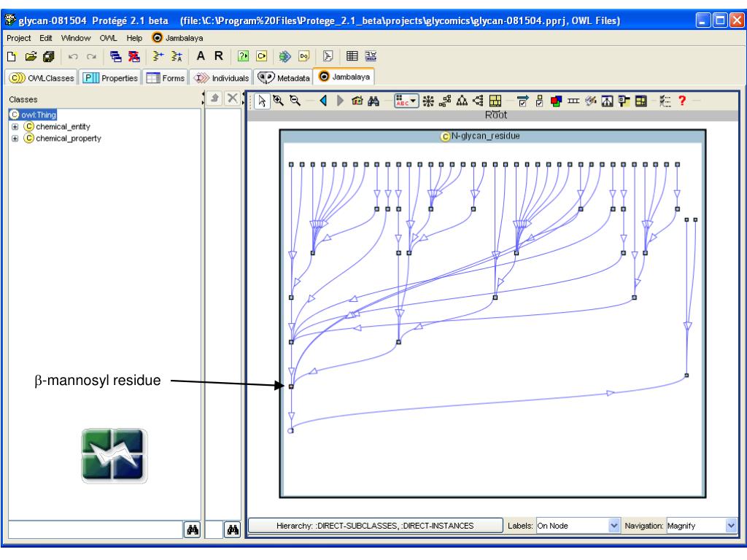Click the N-glycan_residue node title

480,136
